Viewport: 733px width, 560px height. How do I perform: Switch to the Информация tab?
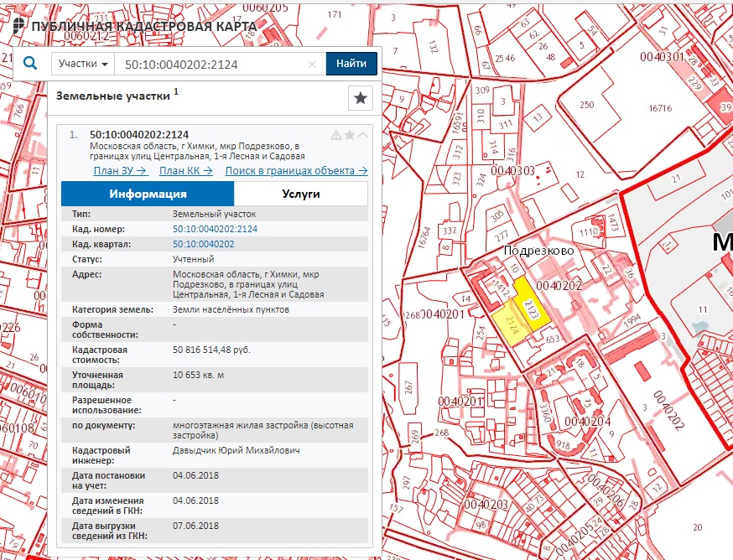coord(148,194)
